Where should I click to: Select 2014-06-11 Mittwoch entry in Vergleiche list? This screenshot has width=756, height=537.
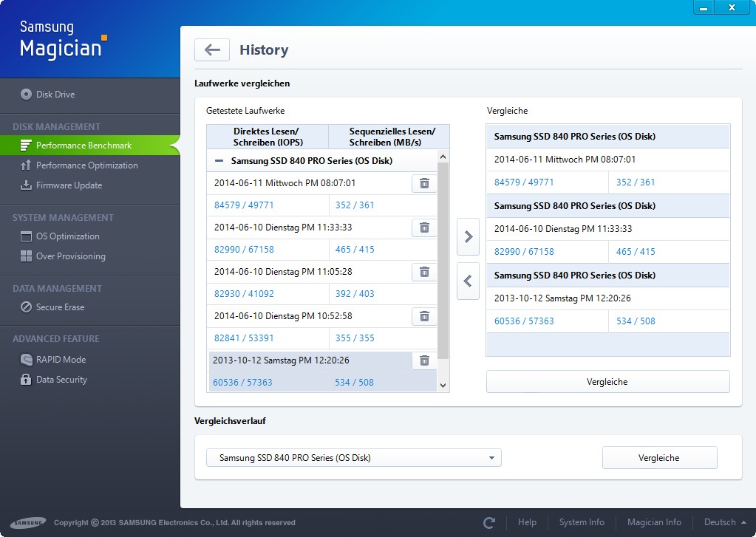607,159
